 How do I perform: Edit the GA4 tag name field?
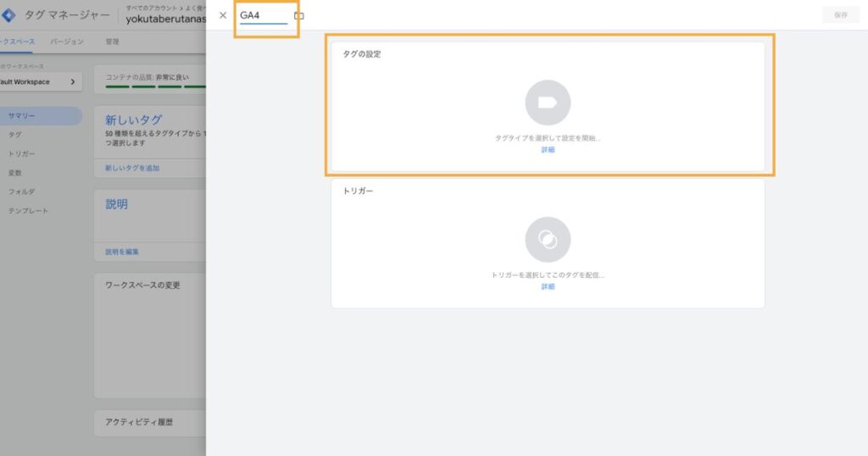pyautogui.click(x=264, y=15)
